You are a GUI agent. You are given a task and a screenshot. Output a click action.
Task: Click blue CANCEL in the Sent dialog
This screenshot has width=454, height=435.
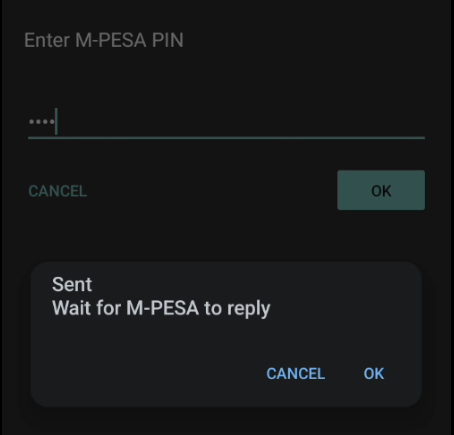pyautogui.click(x=296, y=374)
